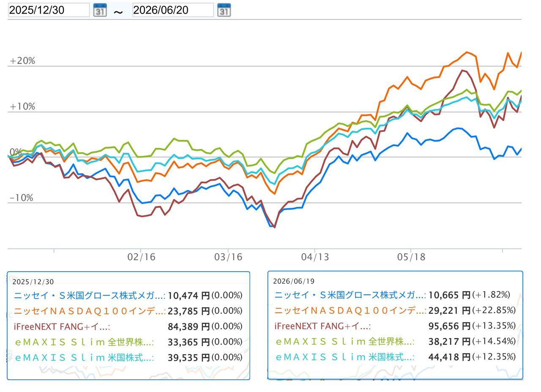Select ニッセイ・S米国グロース fund name in 2026/06/19 panel
Image resolution: width=541 pixels, height=392 pixels.
(x=350, y=295)
